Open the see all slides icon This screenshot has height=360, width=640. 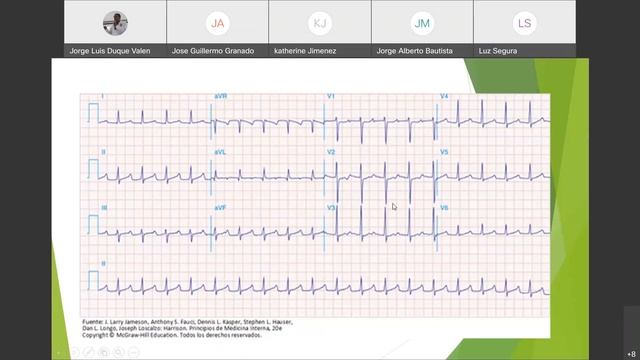tap(104, 352)
